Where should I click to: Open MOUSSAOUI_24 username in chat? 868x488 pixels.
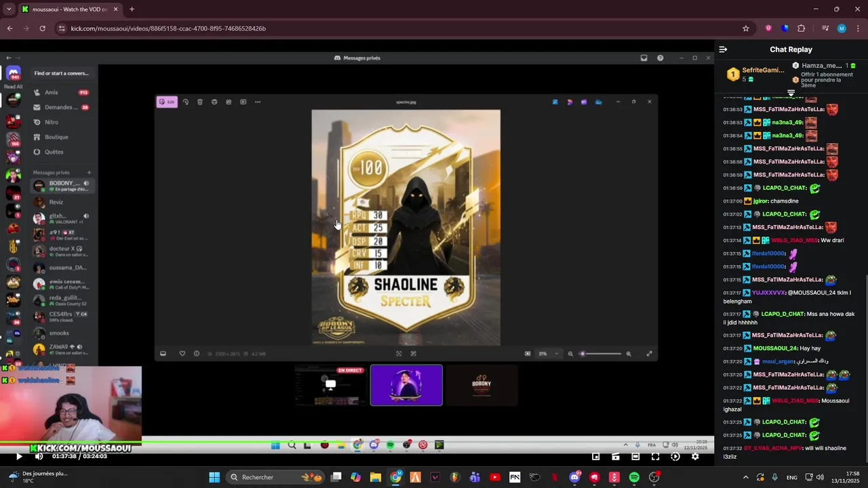click(x=775, y=348)
